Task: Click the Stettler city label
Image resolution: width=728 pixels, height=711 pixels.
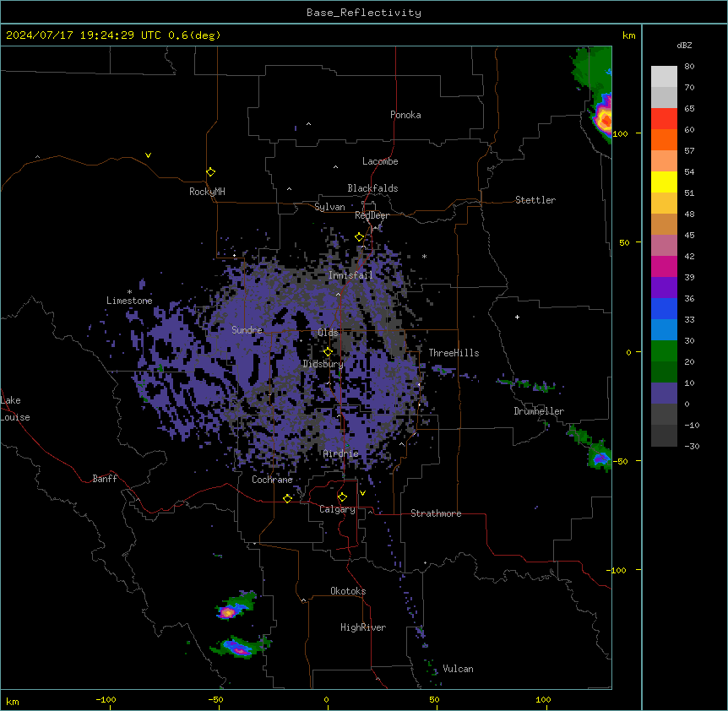Action: click(535, 200)
